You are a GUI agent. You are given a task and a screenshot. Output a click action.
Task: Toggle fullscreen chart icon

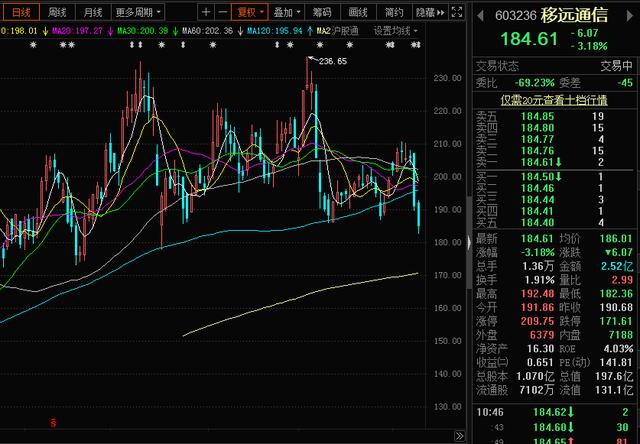(457, 12)
